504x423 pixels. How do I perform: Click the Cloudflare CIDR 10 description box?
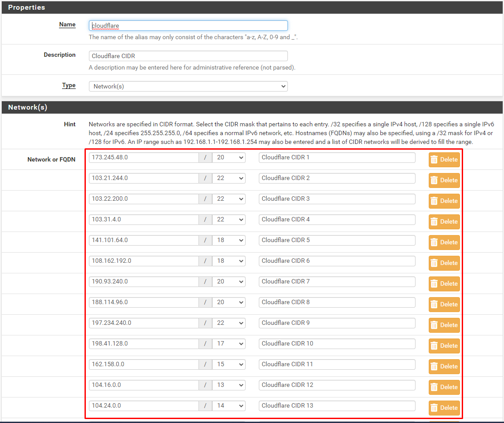click(337, 344)
